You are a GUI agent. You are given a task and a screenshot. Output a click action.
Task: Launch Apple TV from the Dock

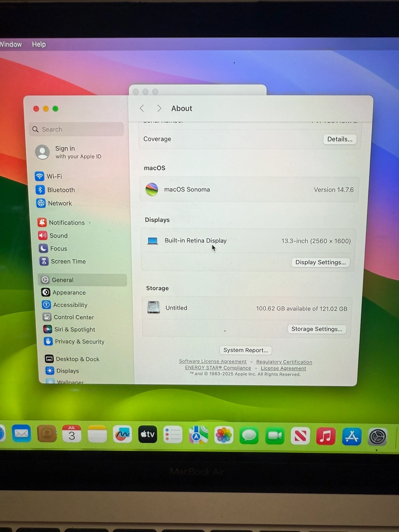click(x=148, y=434)
